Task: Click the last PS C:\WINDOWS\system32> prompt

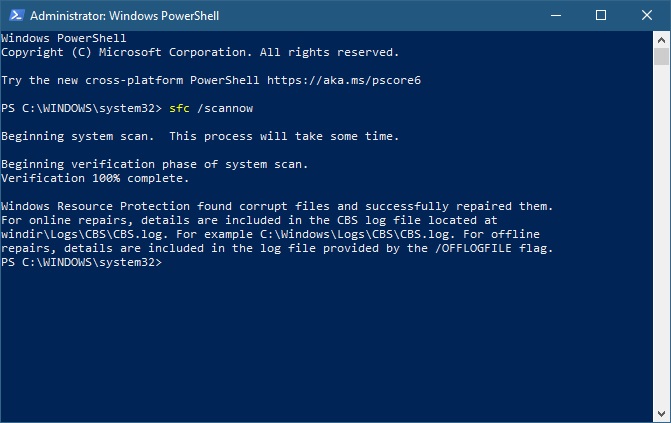Action: [x=81, y=262]
